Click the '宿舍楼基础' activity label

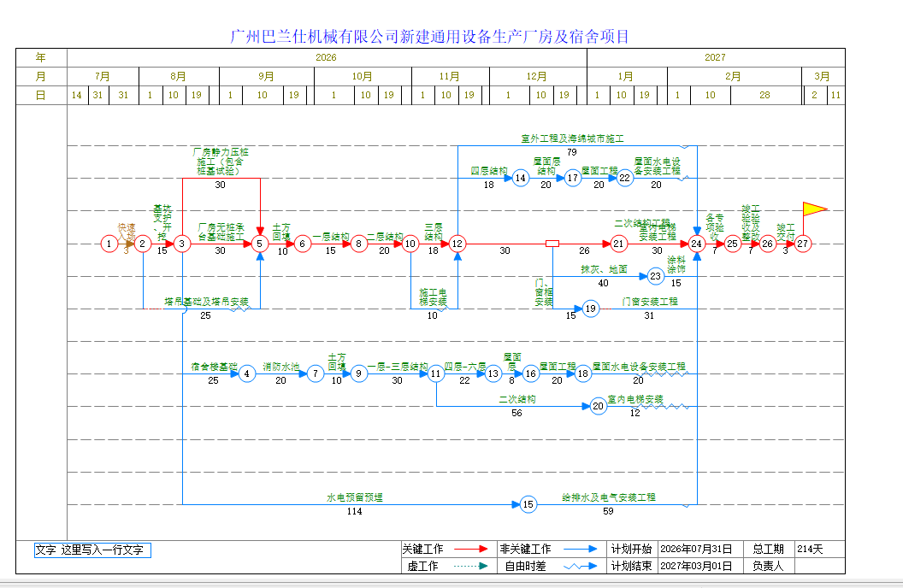coord(214,367)
